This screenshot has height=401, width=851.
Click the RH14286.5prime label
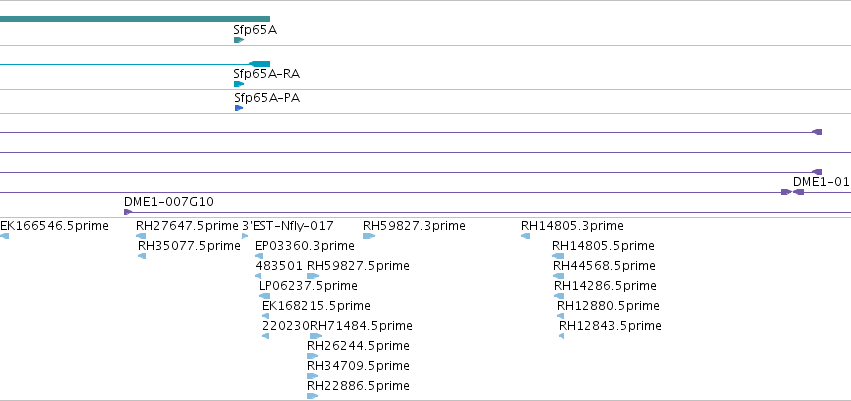pyautogui.click(x=605, y=286)
